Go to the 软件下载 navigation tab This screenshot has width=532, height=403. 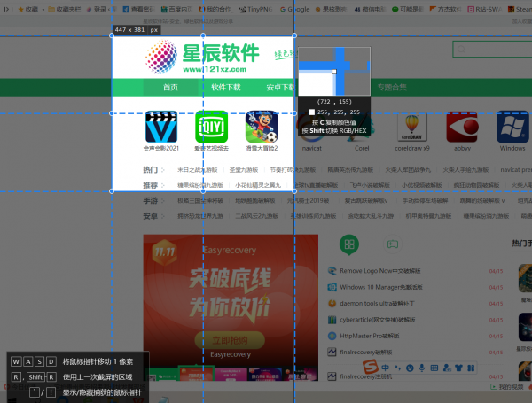tap(226, 88)
